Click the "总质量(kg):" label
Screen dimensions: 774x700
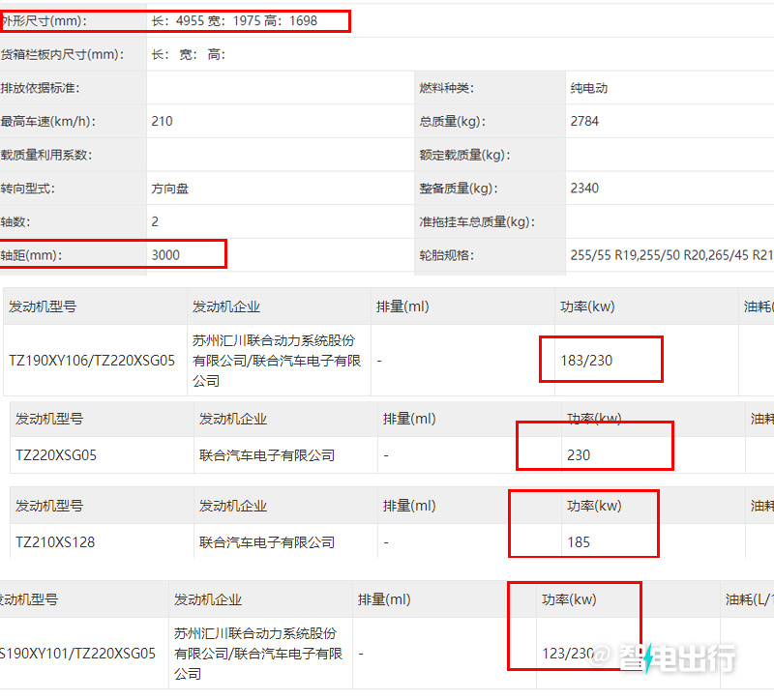coord(453,122)
